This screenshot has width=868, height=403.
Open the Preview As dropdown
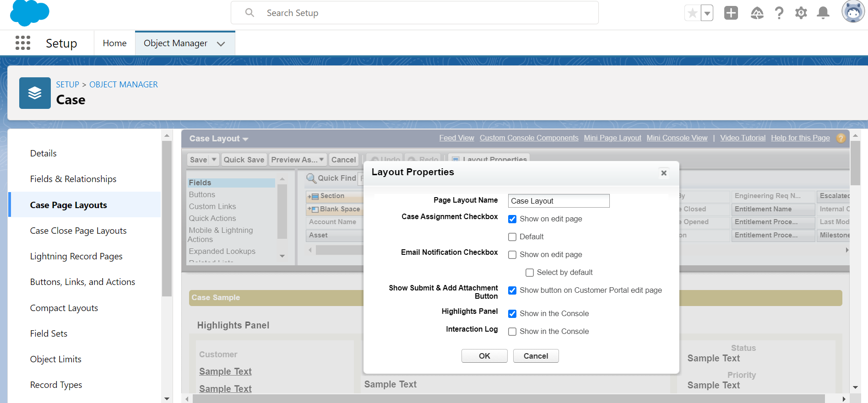pyautogui.click(x=298, y=160)
